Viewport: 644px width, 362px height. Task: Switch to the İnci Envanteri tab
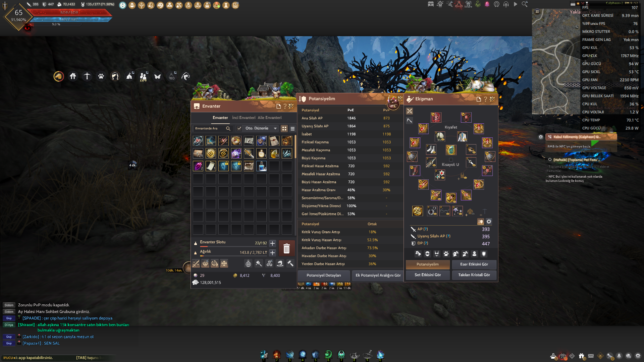(244, 118)
